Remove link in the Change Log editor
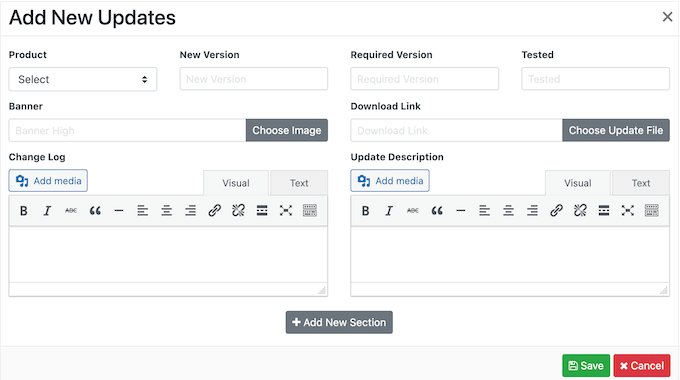Screen dimensions: 680x380 click(238, 211)
